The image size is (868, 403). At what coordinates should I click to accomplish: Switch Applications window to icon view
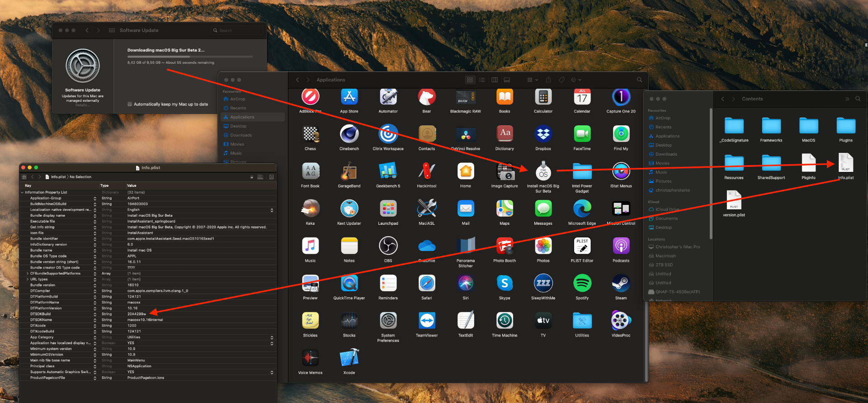(x=470, y=80)
